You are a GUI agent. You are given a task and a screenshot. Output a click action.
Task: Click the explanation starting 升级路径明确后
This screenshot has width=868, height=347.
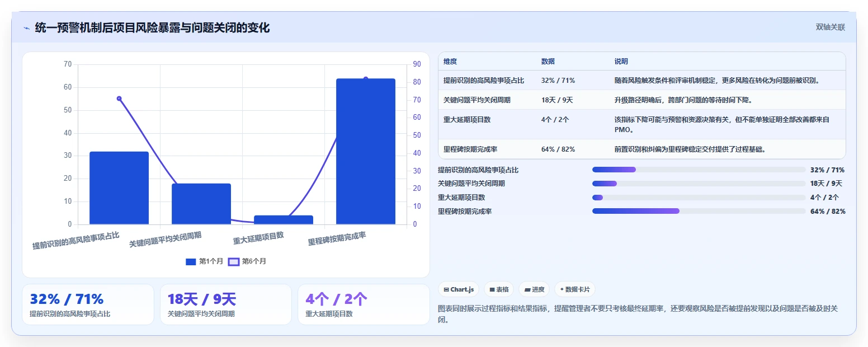(683, 100)
